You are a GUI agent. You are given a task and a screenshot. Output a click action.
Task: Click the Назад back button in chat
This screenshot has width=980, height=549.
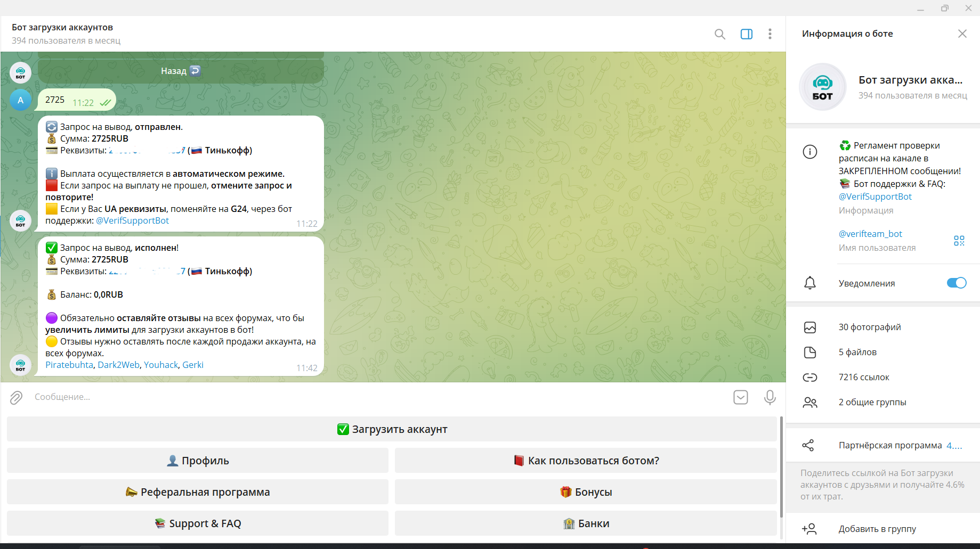181,71
